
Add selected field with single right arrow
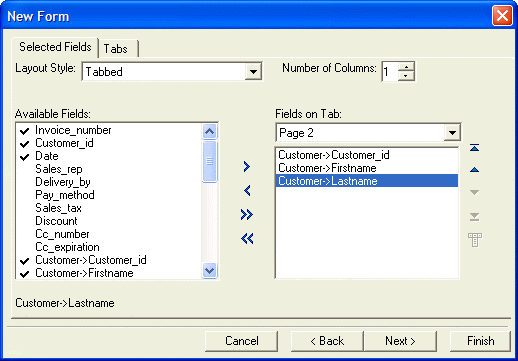(x=247, y=166)
